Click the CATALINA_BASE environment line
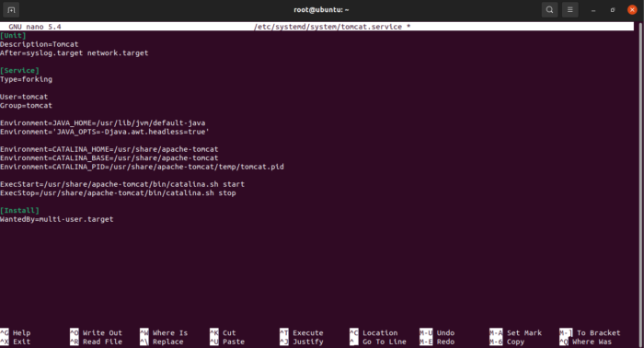Screen dimensions: 644x348 tap(109, 158)
